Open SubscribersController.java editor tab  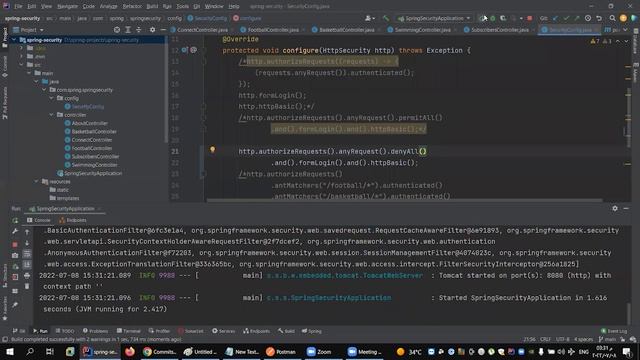point(500,30)
